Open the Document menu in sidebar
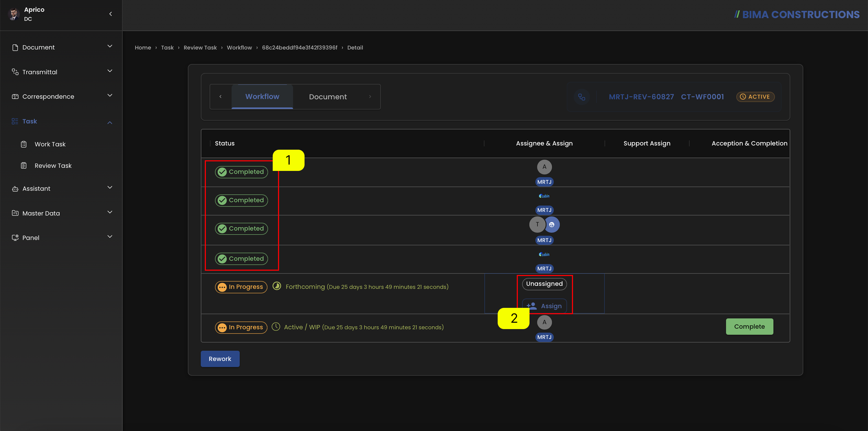Screen dimensions: 868x431 61,47
